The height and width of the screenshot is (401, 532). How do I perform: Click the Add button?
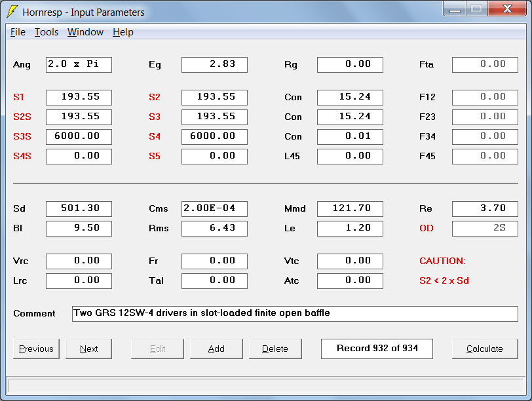tap(216, 349)
